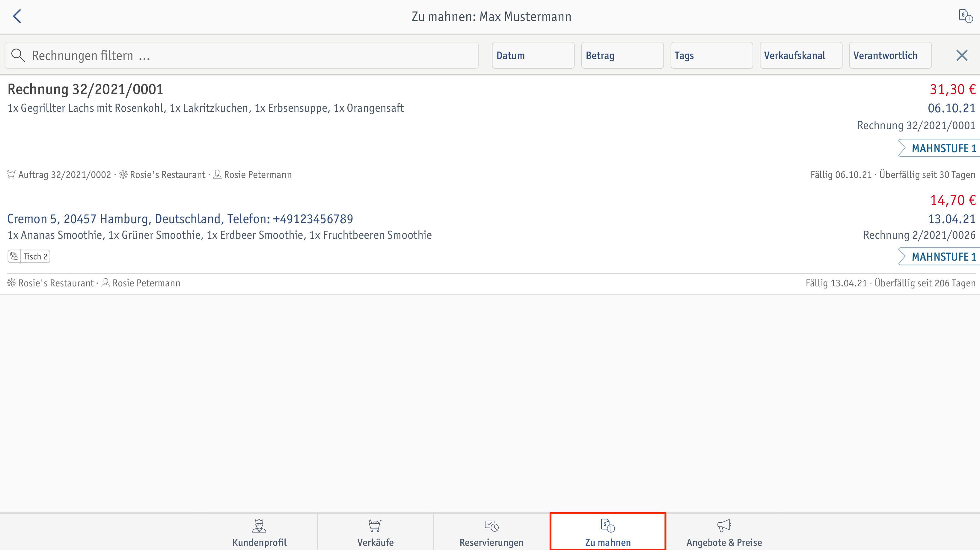Click Rechnung 2/2021/0026 label

click(919, 235)
